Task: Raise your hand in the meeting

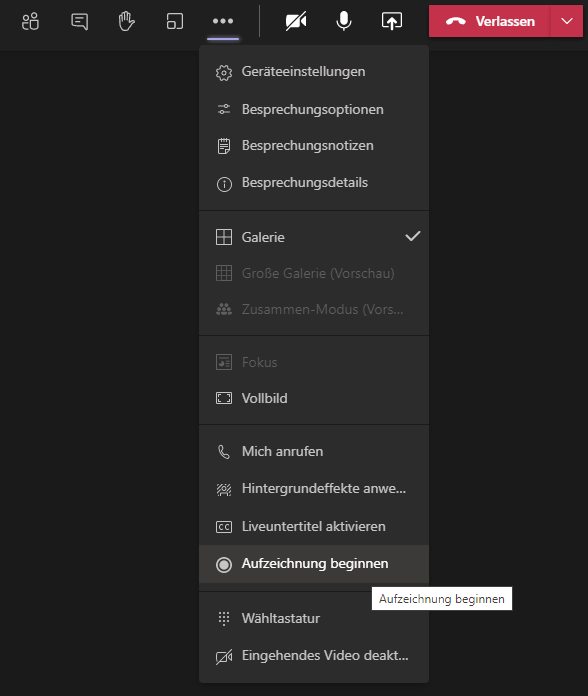Action: coord(126,21)
